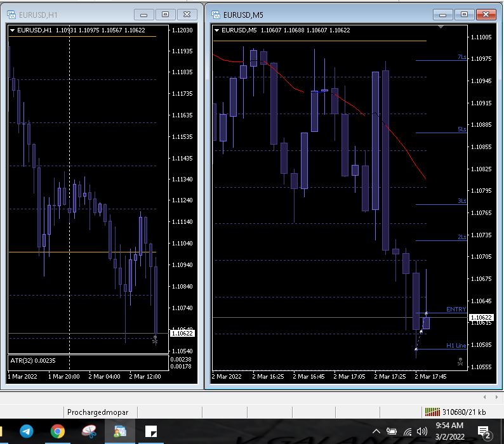Open the Wi-Fi network tray icon

pos(408,431)
